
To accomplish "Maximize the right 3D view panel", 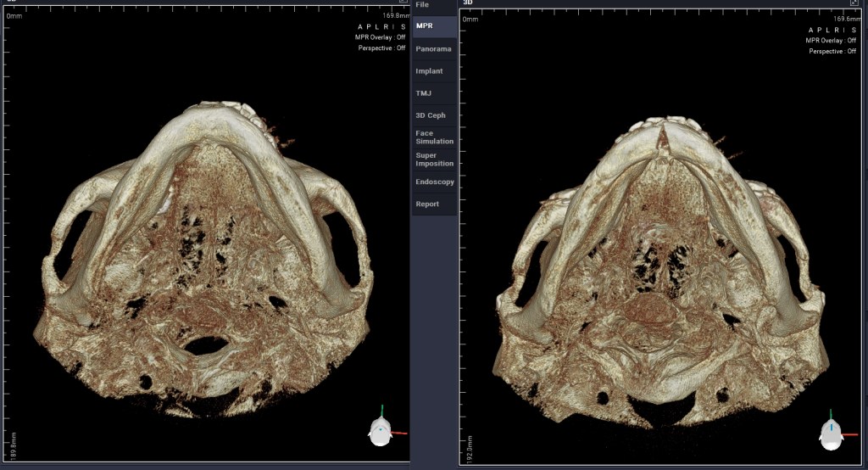I will point(854,3).
